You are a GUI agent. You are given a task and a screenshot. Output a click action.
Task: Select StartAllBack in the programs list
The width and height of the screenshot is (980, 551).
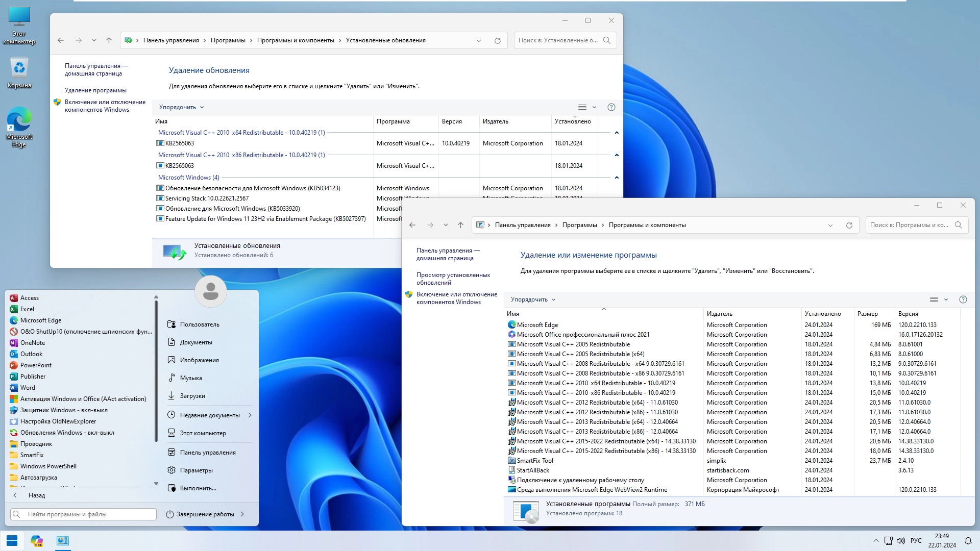(x=533, y=470)
